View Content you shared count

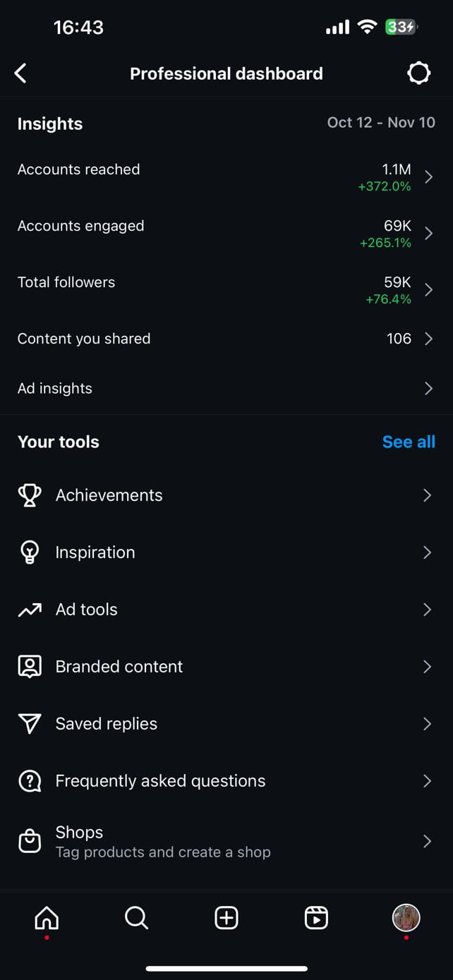[x=399, y=339]
